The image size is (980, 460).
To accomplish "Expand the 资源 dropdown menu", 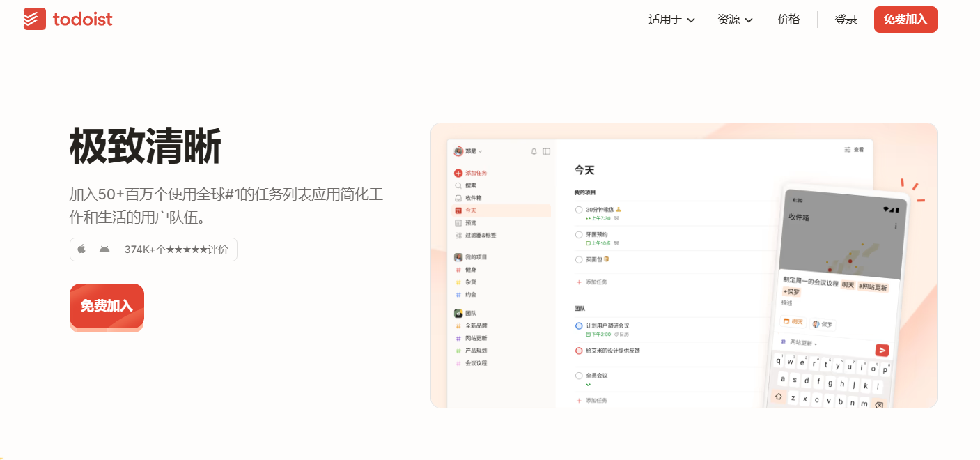I will [x=735, y=20].
